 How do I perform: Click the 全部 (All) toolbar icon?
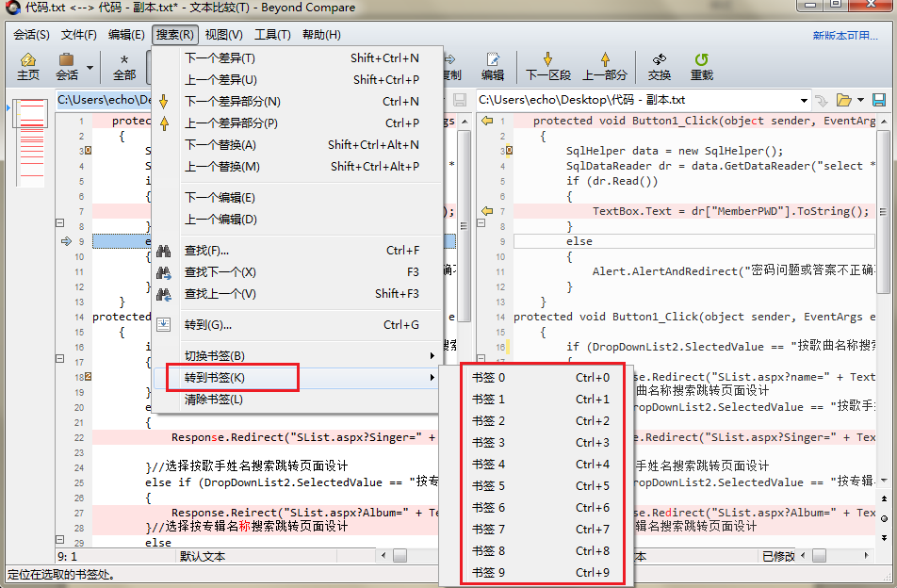click(122, 66)
